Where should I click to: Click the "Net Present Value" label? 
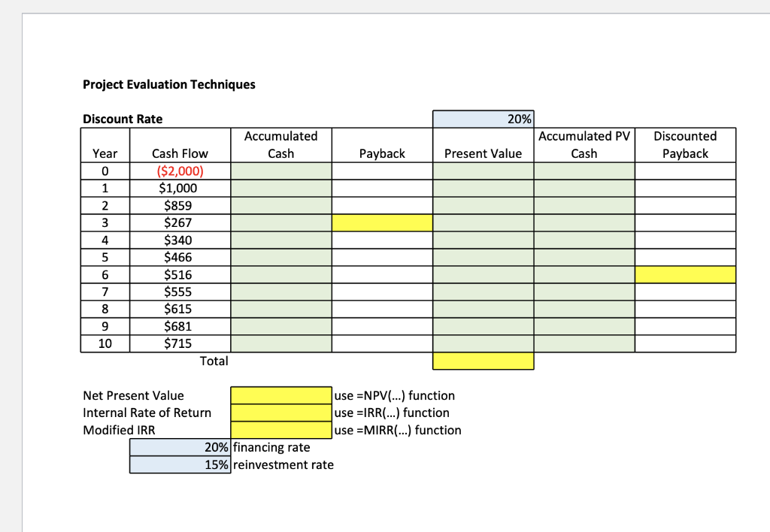tap(134, 395)
